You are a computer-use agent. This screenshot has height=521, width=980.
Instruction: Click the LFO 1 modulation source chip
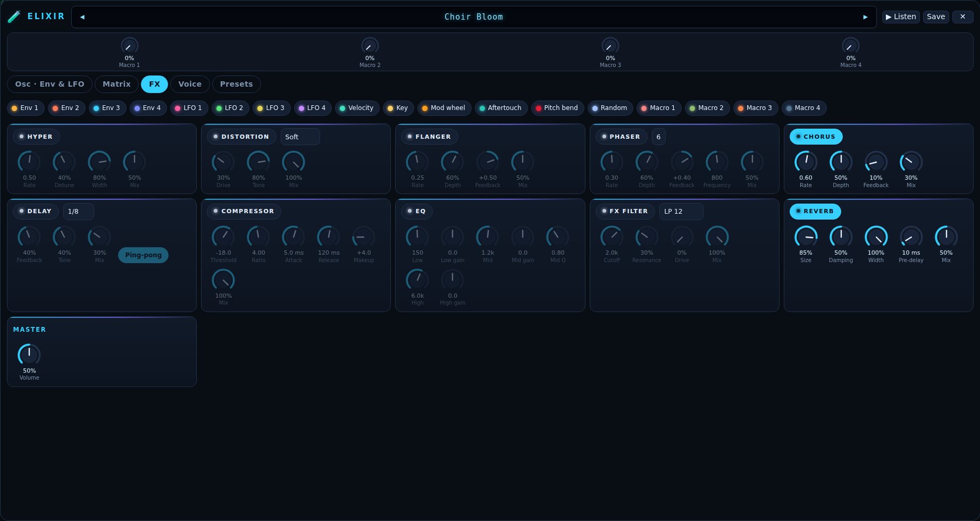189,108
